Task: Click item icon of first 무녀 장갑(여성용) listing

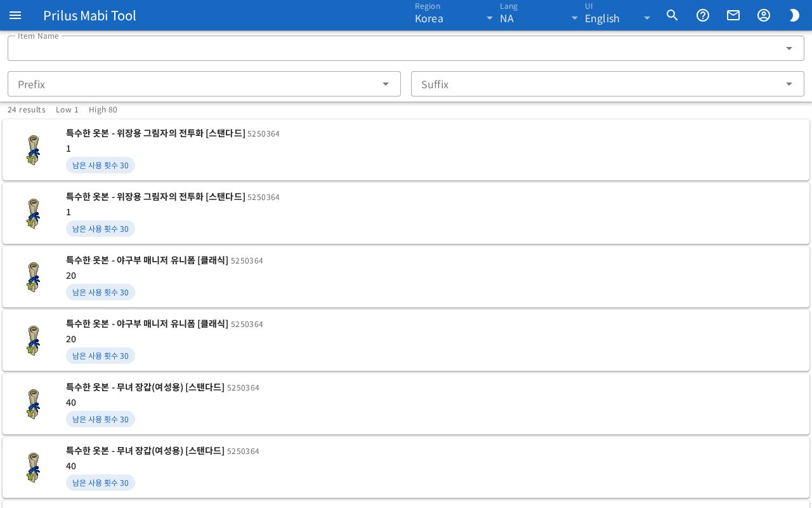Action: pyautogui.click(x=33, y=404)
